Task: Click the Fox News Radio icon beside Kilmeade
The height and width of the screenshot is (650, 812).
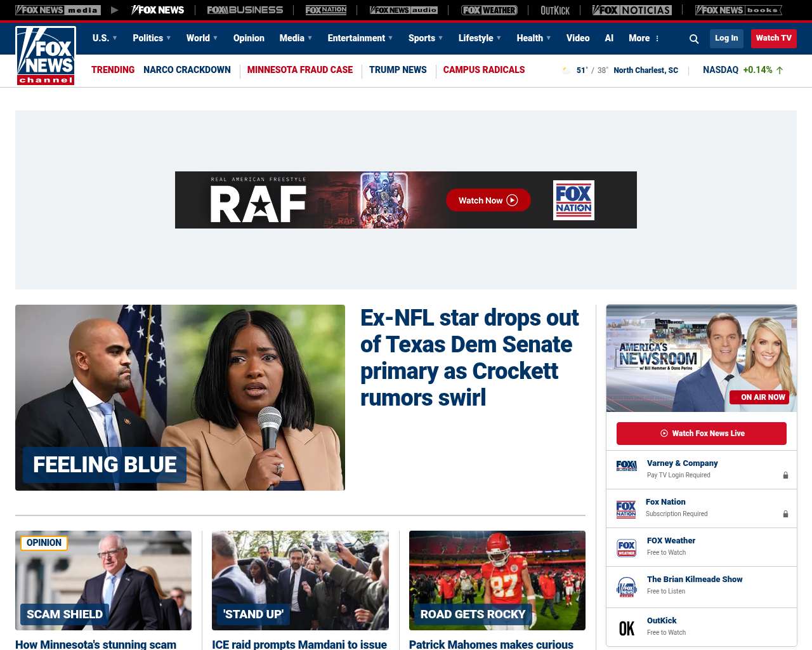Action: coord(627,587)
